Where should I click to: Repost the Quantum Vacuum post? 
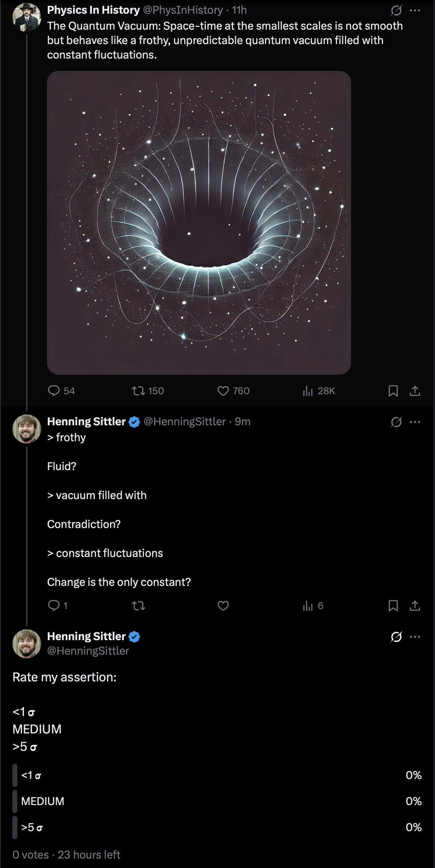click(139, 391)
